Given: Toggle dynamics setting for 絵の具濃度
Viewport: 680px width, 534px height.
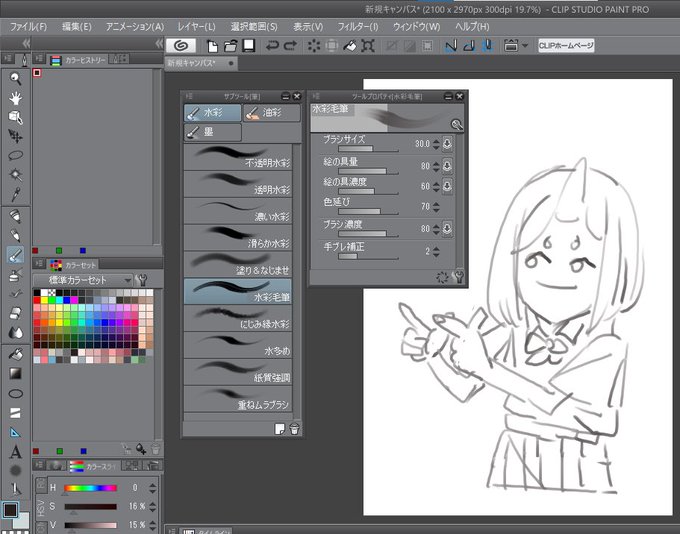Looking at the screenshot, I should [x=448, y=186].
